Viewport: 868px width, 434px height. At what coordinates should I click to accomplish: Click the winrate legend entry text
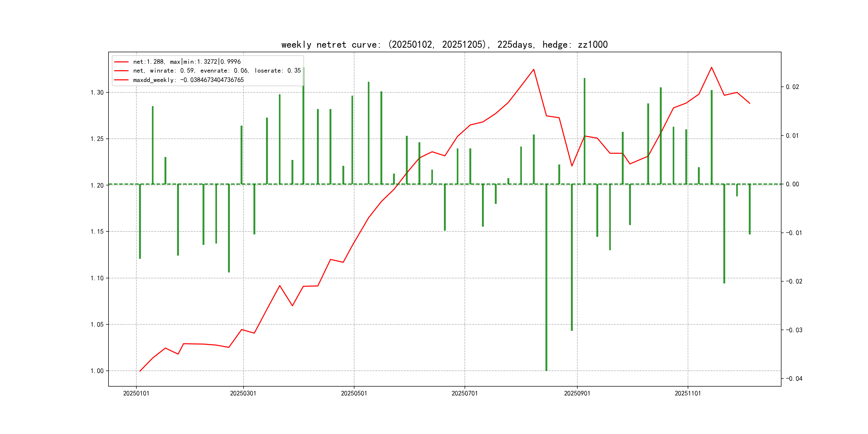pos(217,71)
